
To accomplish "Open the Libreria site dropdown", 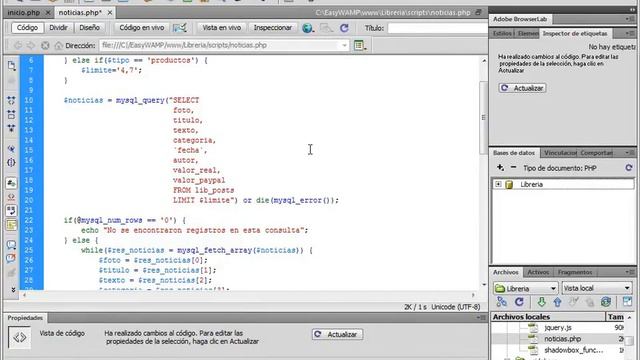I will (525, 288).
